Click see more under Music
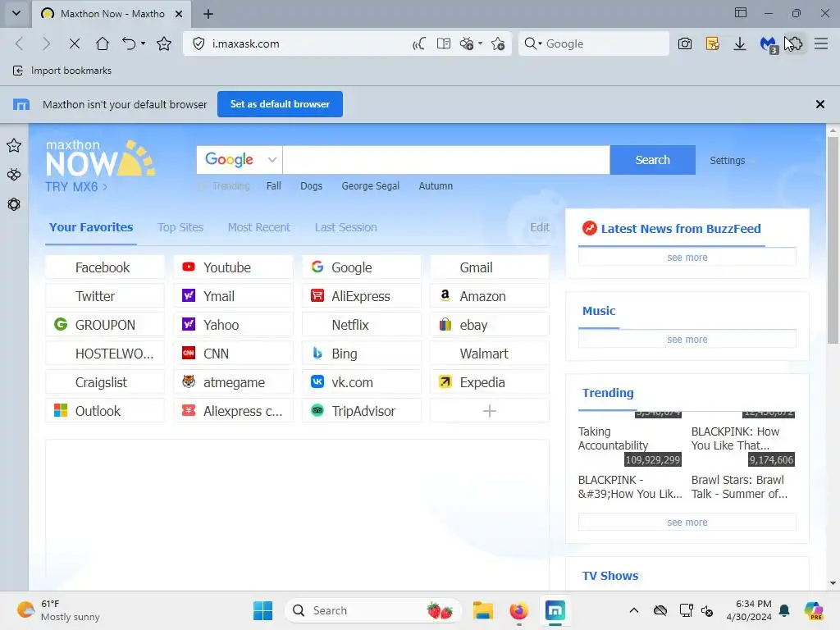This screenshot has height=630, width=840. [687, 339]
